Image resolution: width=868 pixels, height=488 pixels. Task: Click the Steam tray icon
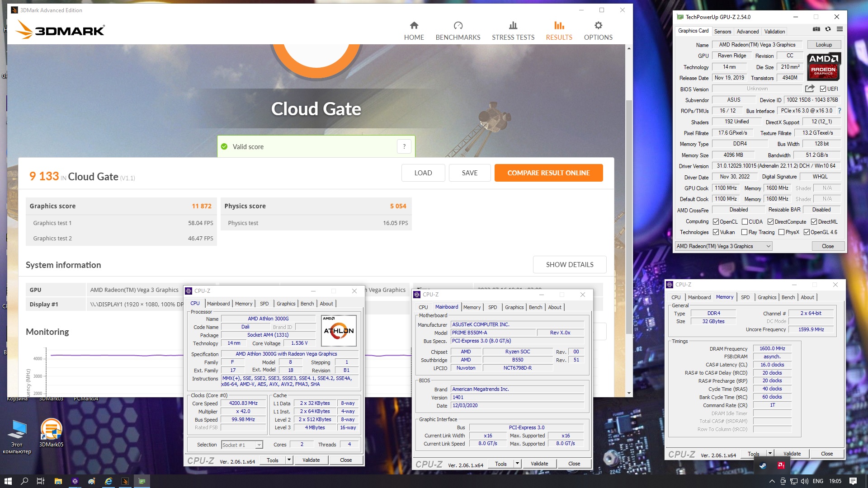point(763,465)
